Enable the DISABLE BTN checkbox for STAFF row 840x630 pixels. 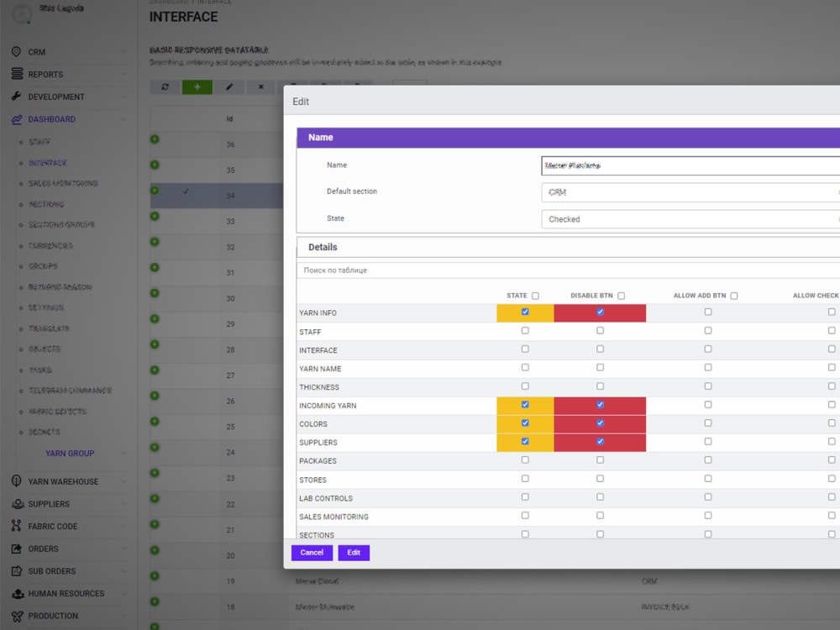coord(600,330)
